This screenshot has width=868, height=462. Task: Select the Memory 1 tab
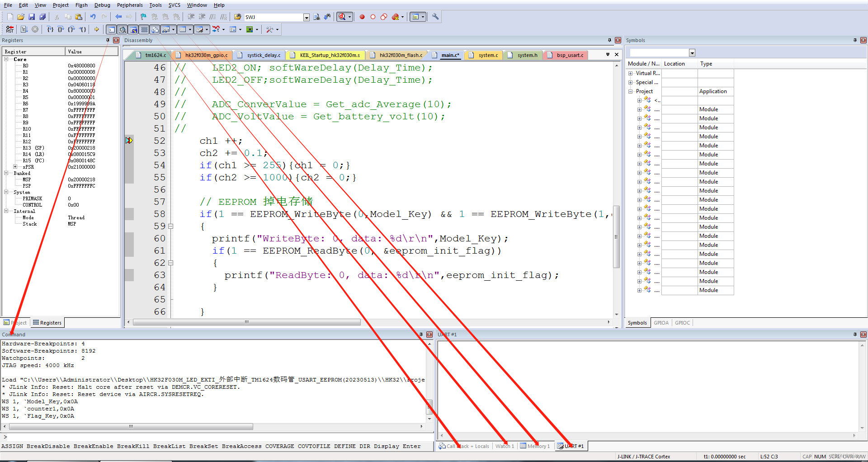[535, 446]
